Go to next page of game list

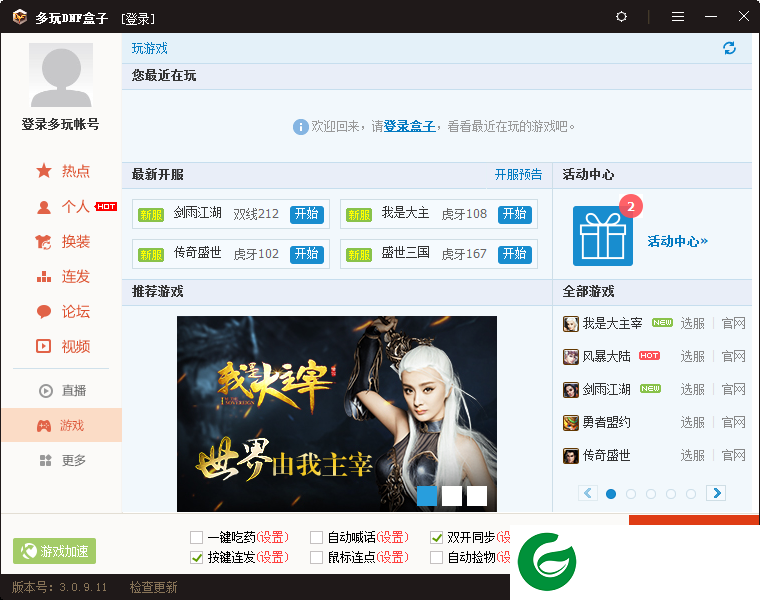click(x=716, y=493)
